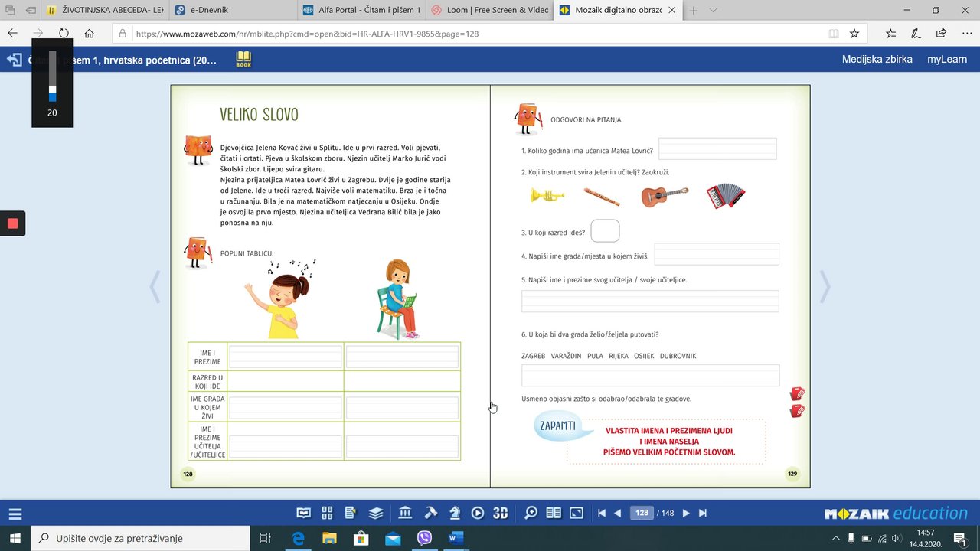Open myLearn link
This screenshot has height=551, width=980.
click(x=947, y=59)
